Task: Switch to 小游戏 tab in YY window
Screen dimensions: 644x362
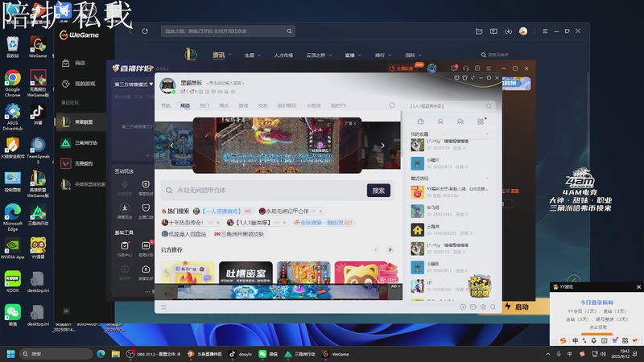Action: (x=313, y=105)
